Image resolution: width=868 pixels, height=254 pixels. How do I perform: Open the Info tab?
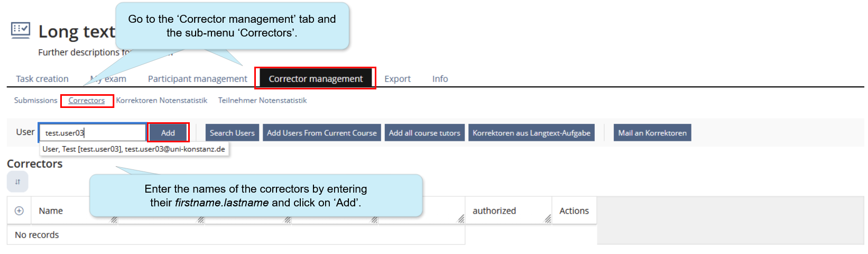click(x=440, y=79)
